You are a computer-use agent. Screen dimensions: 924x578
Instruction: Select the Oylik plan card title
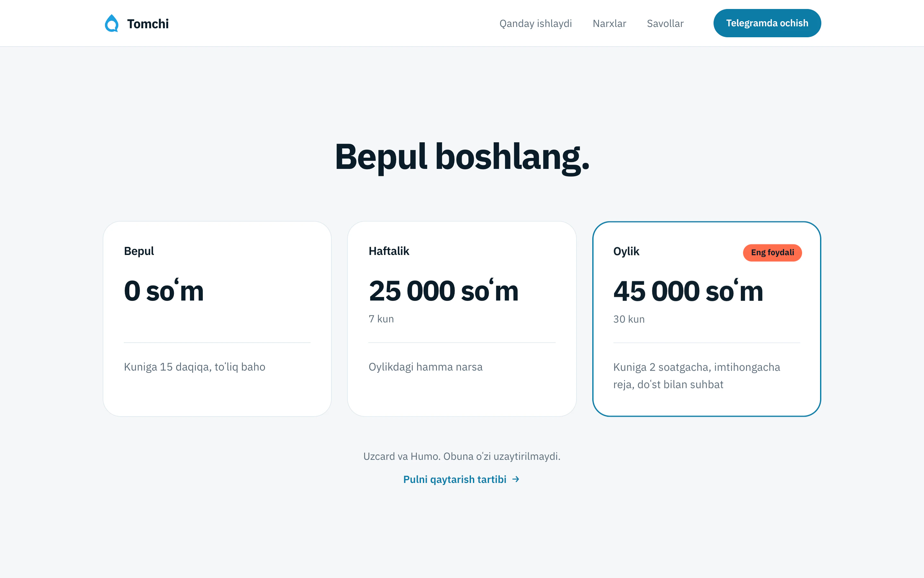(626, 251)
